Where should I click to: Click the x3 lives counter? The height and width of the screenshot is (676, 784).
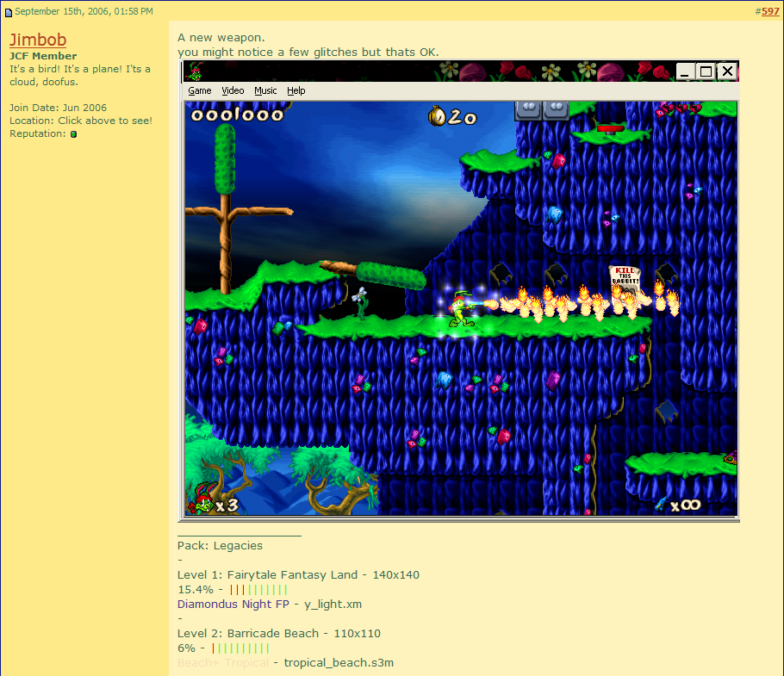[227, 505]
